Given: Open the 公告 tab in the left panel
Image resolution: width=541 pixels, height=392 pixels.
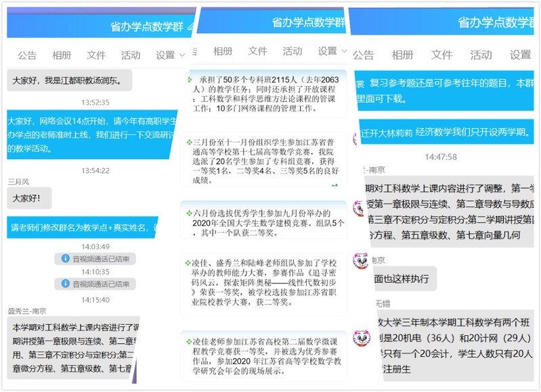Looking at the screenshot, I should (27, 55).
